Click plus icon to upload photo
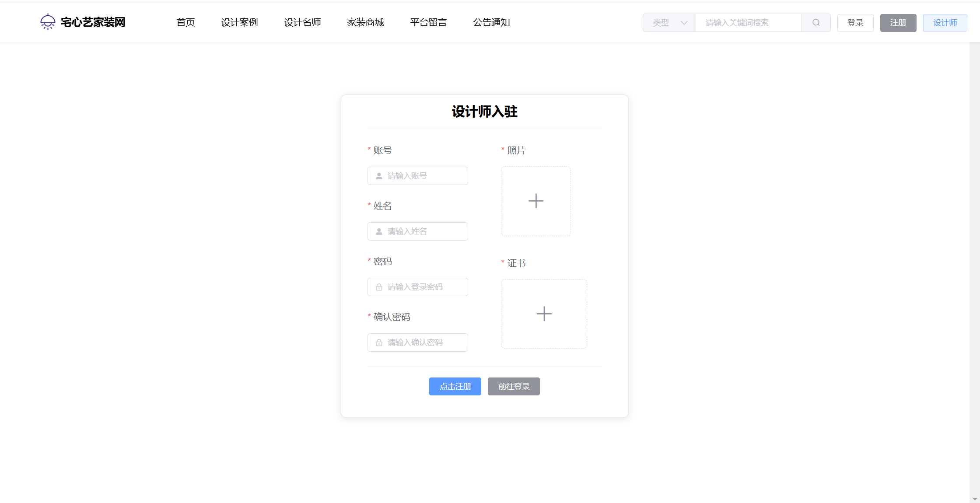The width and height of the screenshot is (980, 503). tap(535, 201)
